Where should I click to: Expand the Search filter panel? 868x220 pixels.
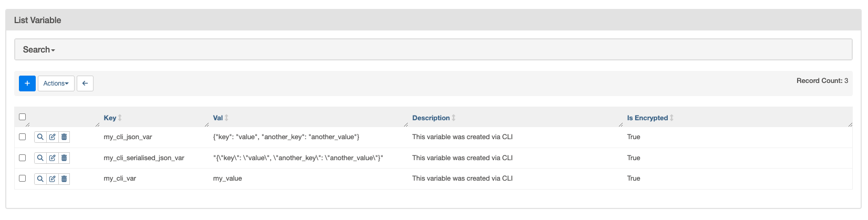point(39,50)
